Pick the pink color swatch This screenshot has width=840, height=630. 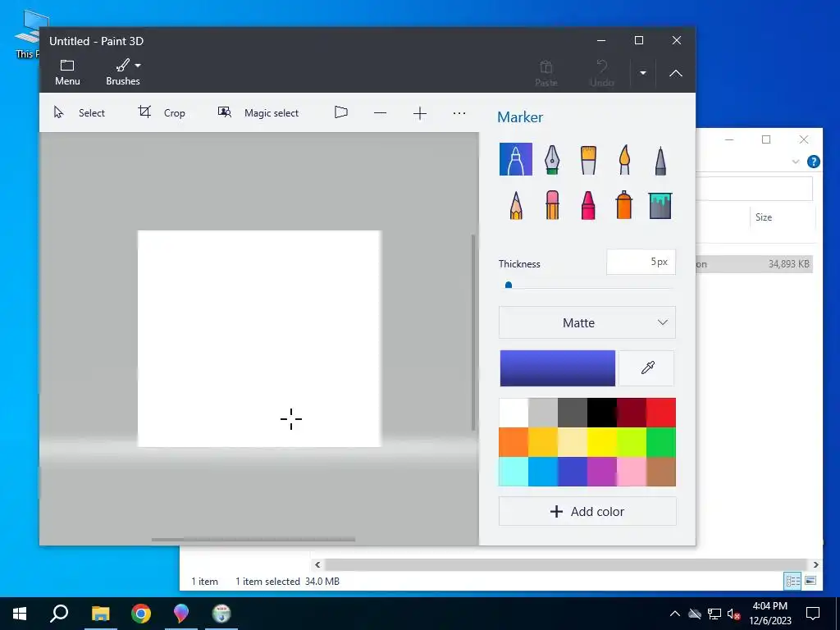click(631, 472)
